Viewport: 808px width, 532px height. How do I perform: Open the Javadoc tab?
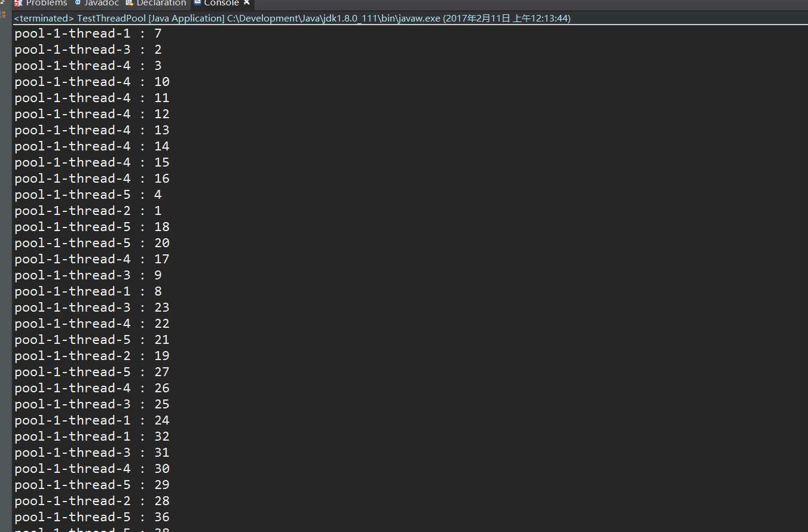tap(97, 3)
